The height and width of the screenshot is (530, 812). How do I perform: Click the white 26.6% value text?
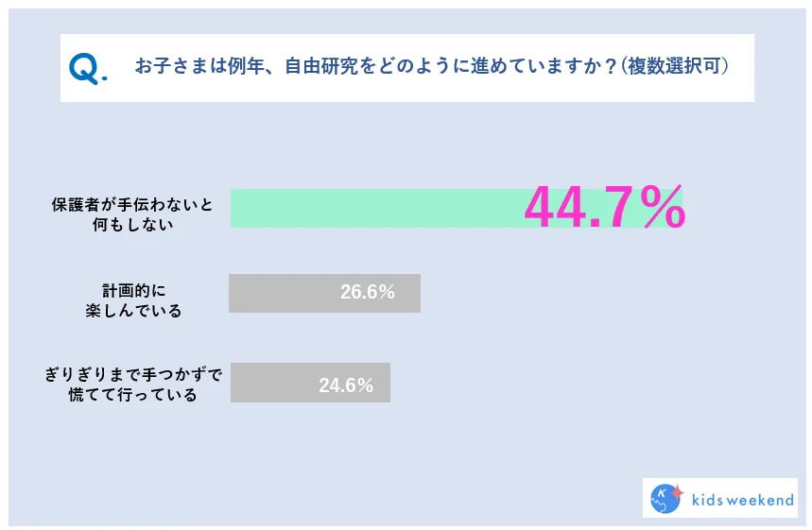[x=367, y=292]
